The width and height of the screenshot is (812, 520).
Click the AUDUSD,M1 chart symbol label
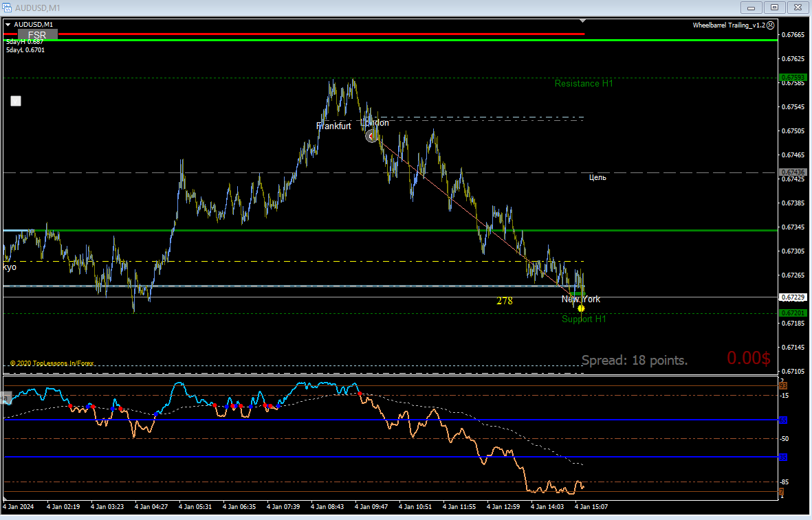click(x=33, y=24)
